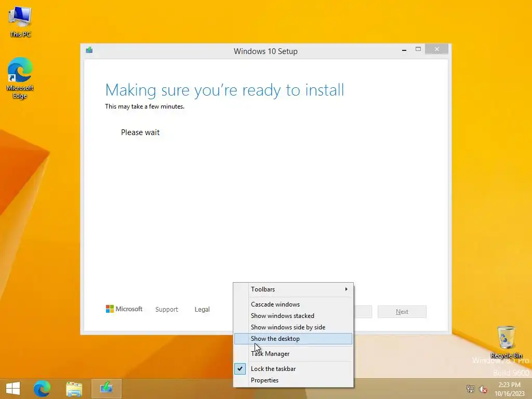532x399 pixels.
Task: Select Show windows stacked
Action: [293, 315]
